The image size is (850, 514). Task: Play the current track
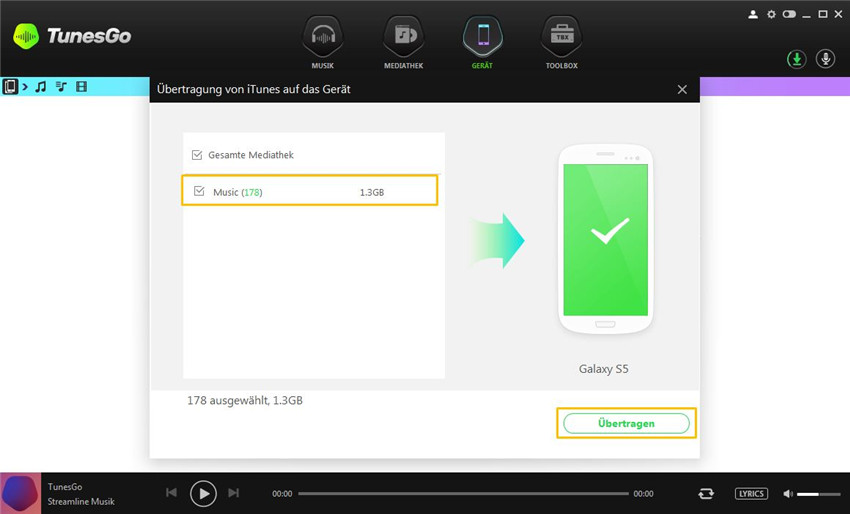click(x=203, y=493)
